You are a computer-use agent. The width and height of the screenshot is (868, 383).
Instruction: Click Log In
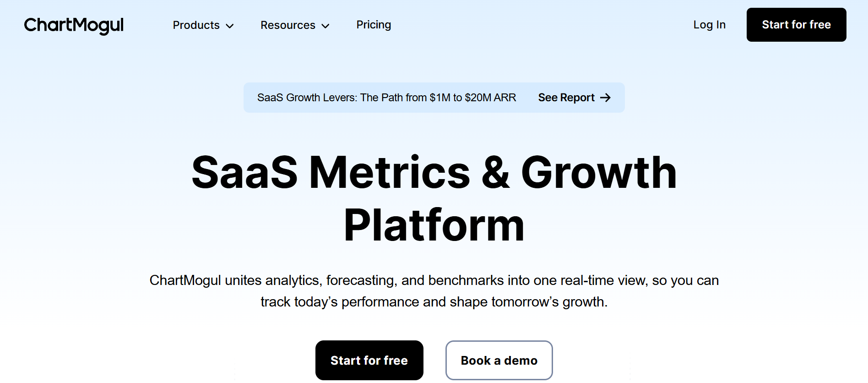point(710,25)
